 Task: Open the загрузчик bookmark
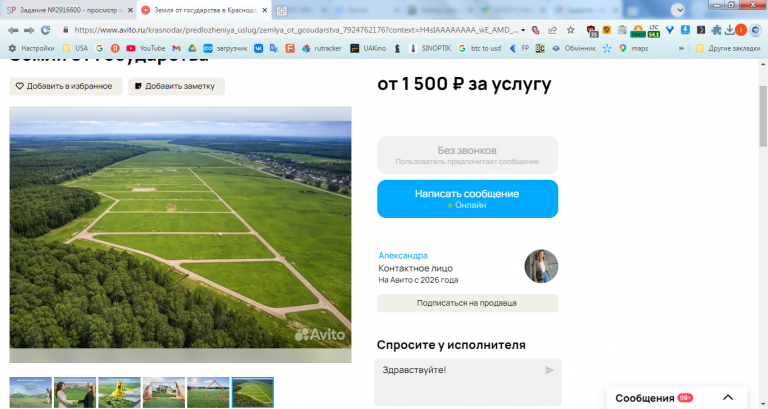pos(225,48)
